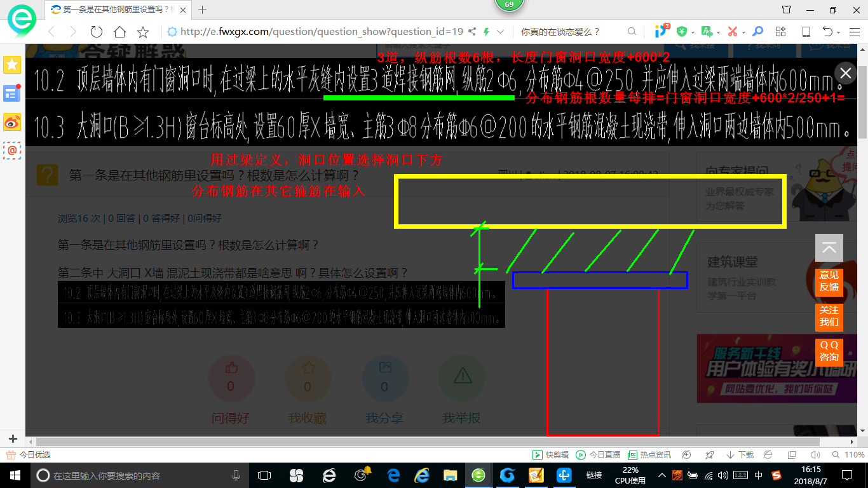The width and height of the screenshot is (868, 488).
Task: Open the extension with red badge 3
Action: click(x=661, y=31)
